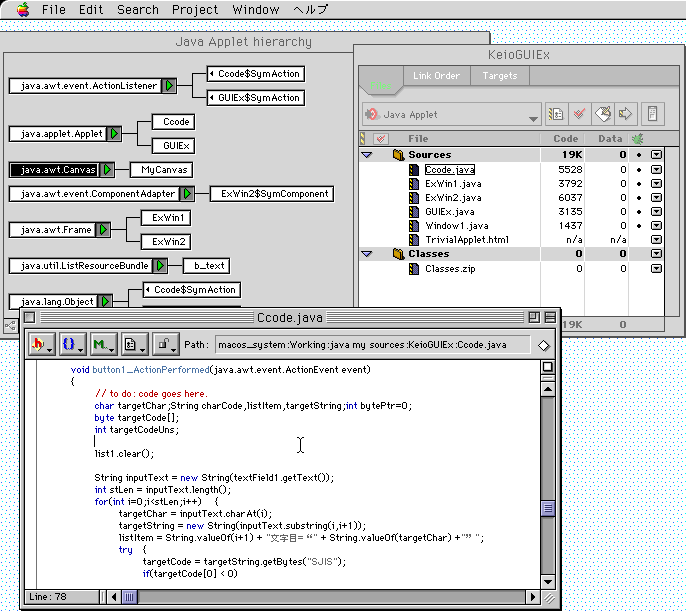The height and width of the screenshot is (611, 686).
Task: Switch to the Link Order tab
Action: point(436,76)
